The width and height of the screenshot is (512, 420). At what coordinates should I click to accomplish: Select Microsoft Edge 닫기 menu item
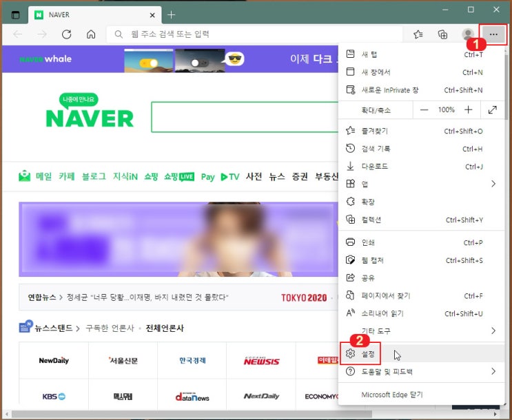pyautogui.click(x=421, y=395)
